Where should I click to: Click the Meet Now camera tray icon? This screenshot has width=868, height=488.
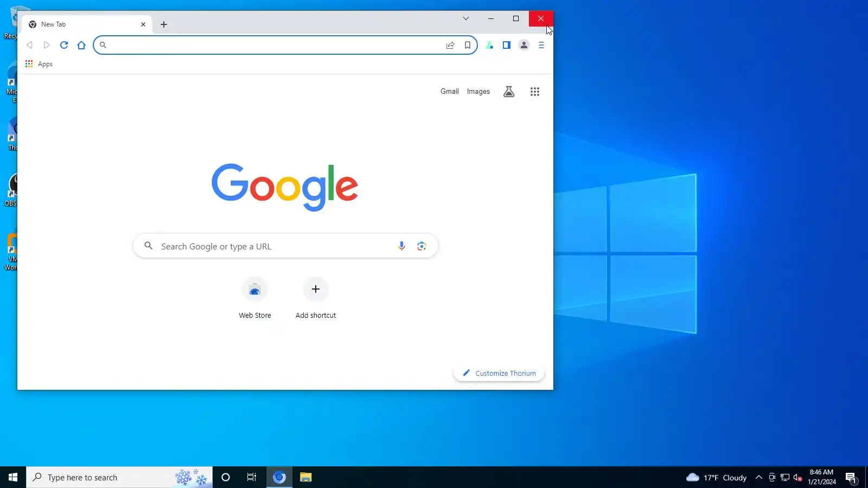point(772,477)
